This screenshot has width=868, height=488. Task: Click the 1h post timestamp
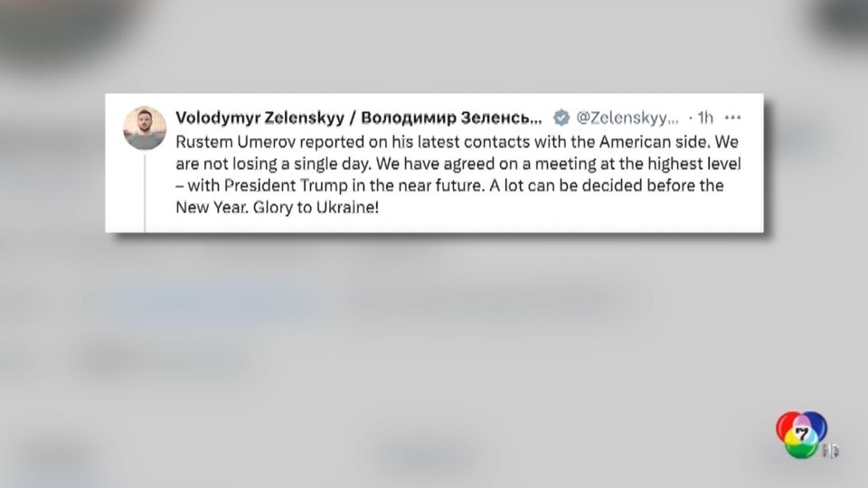703,118
